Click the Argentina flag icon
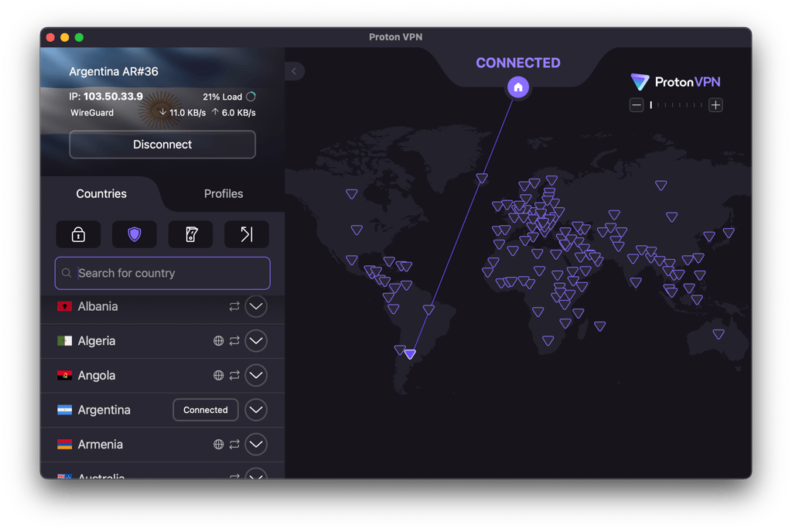 pyautogui.click(x=65, y=410)
